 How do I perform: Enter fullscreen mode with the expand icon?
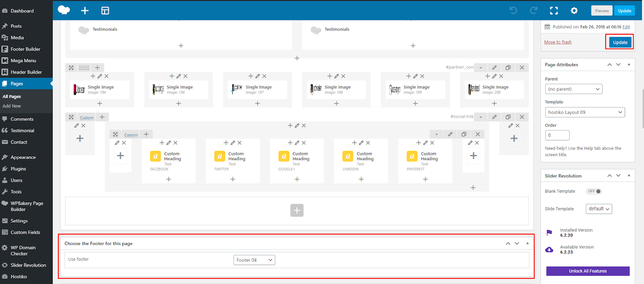pyautogui.click(x=554, y=11)
